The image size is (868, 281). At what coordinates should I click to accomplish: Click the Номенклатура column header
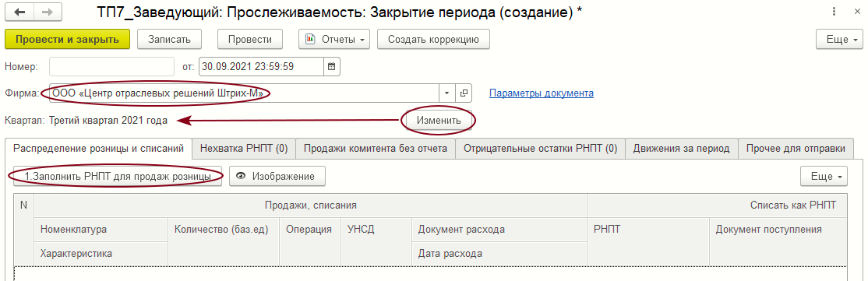(101, 230)
